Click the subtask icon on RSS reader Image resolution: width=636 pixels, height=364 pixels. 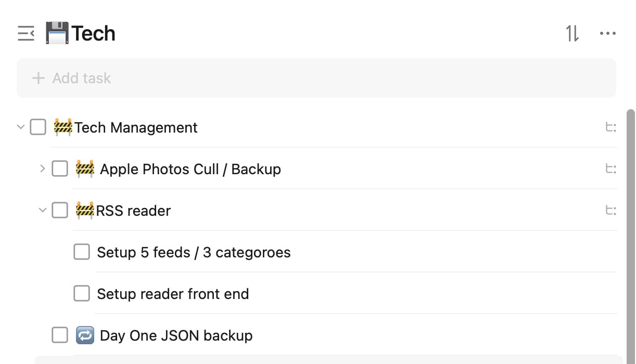coord(611,211)
